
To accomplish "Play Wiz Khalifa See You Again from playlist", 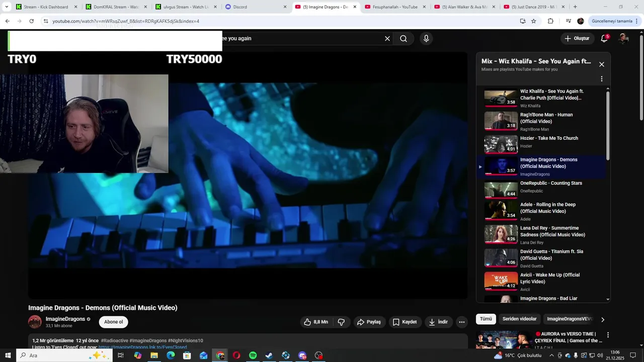I will (x=541, y=99).
